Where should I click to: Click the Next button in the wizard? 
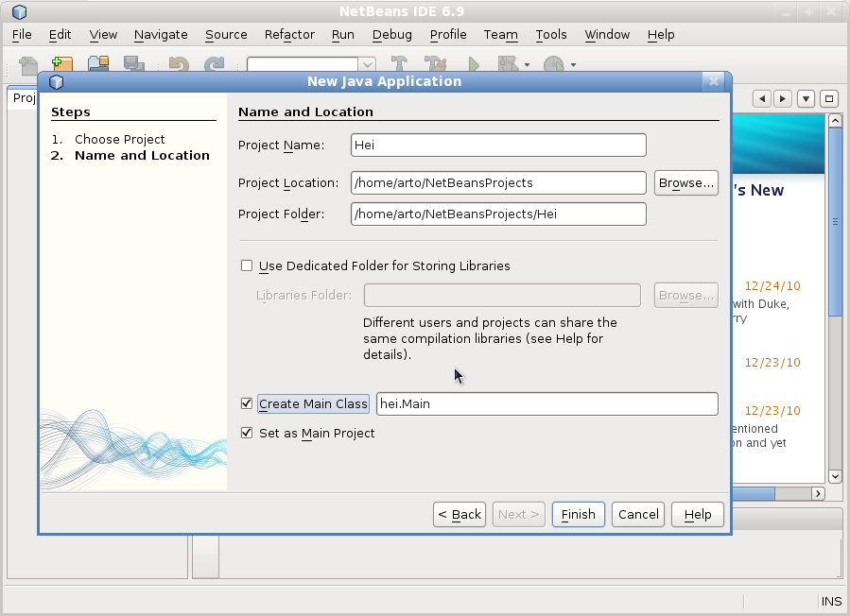point(518,514)
